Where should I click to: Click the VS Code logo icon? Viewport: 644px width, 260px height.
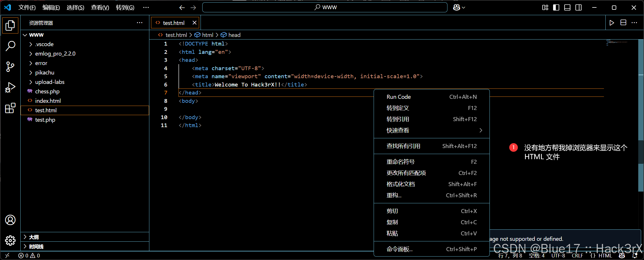[x=8, y=7]
